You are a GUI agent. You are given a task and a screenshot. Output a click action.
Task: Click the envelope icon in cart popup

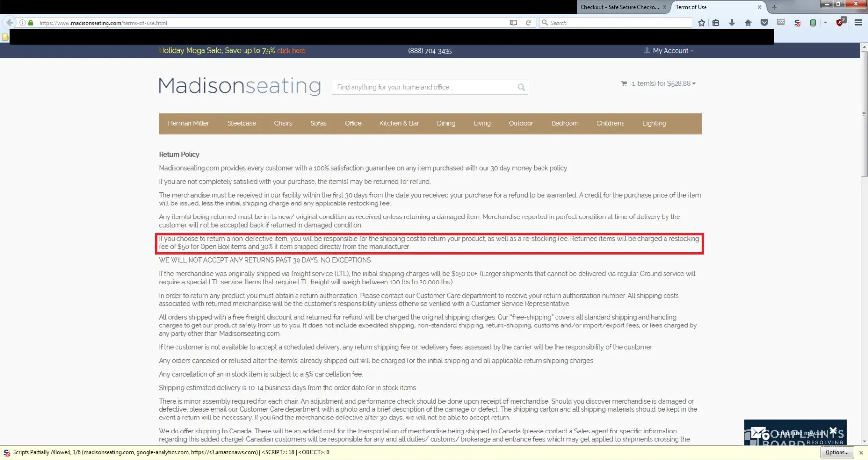pos(759,434)
